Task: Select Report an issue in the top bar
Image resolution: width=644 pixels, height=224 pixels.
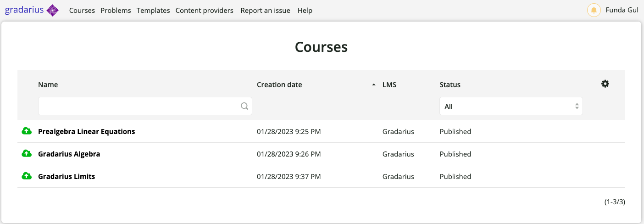Action: click(x=265, y=10)
